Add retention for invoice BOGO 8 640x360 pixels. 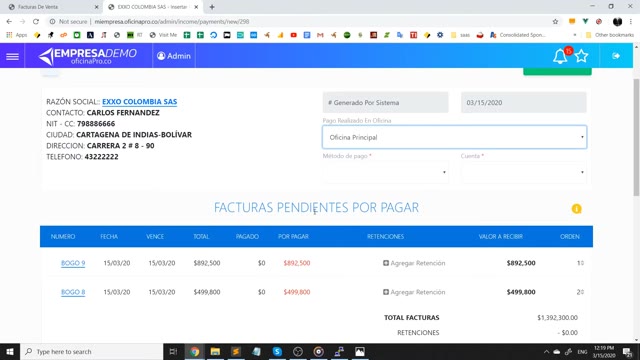click(x=414, y=292)
